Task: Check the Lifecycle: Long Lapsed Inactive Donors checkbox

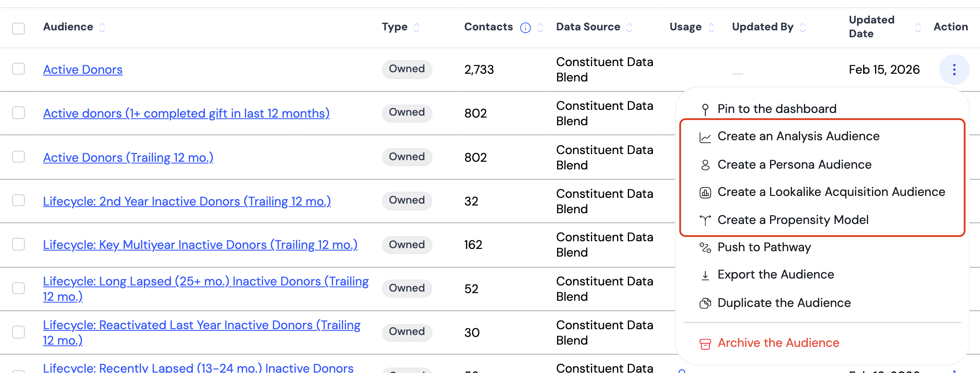Action: 18,288
